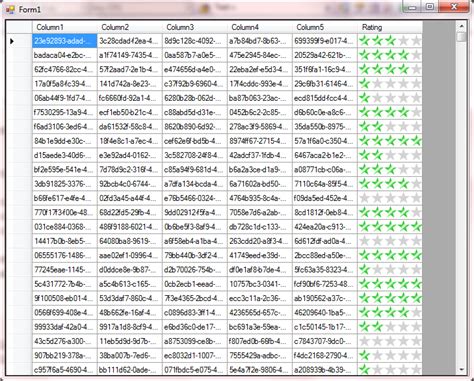Click the rating stars in the 77245eae row
Image resolution: width=474 pixels, height=381 pixels.
(x=390, y=269)
